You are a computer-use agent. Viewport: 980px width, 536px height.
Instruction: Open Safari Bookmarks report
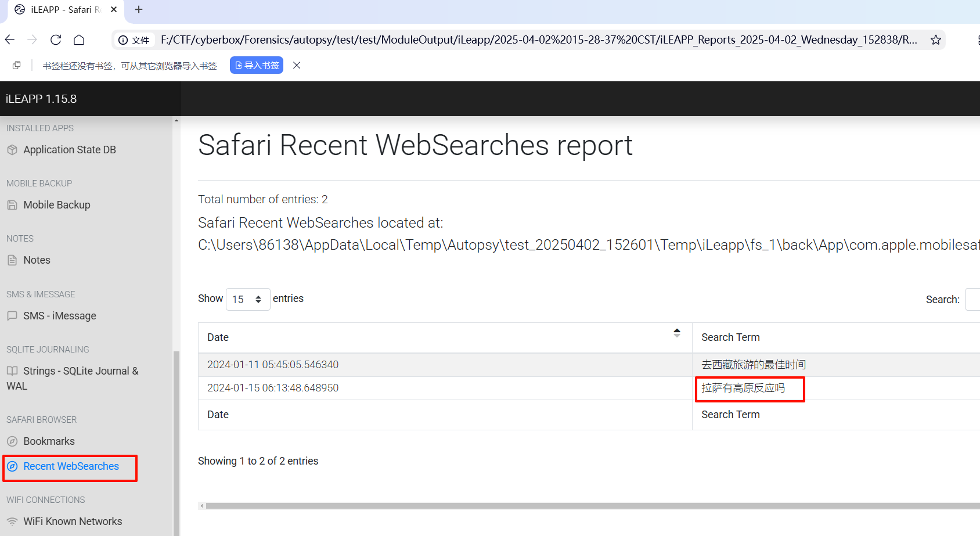pos(49,441)
